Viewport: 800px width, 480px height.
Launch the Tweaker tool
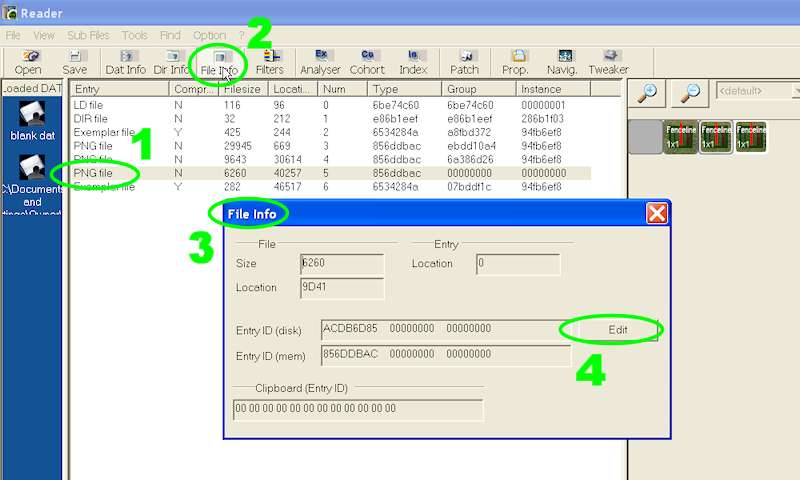(609, 62)
